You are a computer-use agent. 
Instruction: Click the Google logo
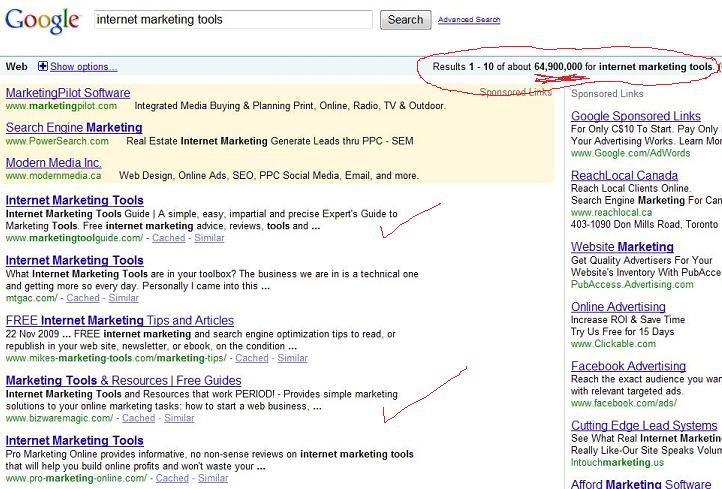[43, 20]
